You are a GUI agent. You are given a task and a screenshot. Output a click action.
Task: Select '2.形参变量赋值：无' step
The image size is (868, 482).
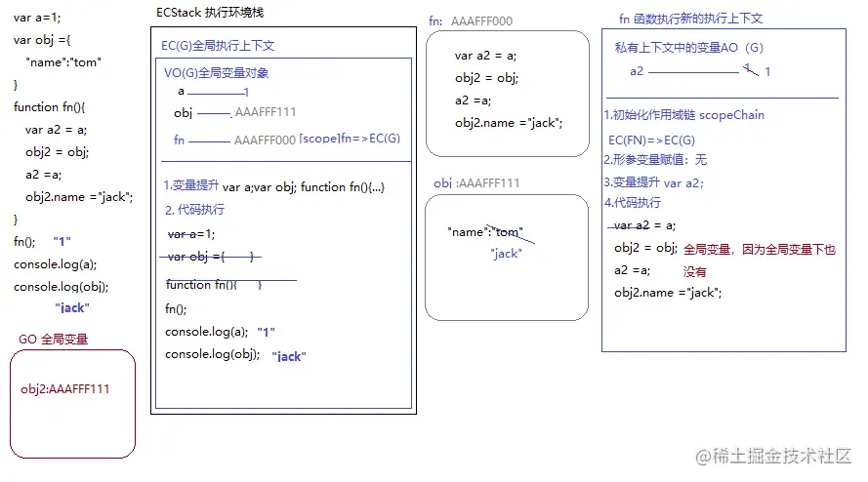point(655,160)
